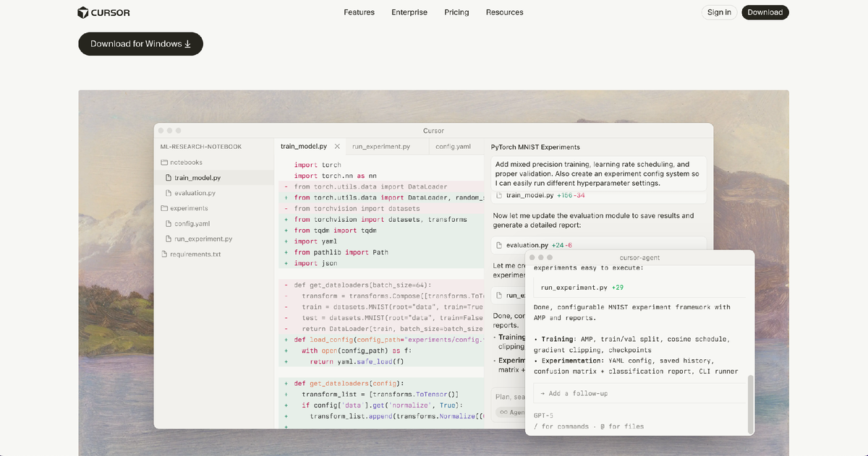Open the train_model.py +156 -34 change chip
Screen dimensions: 868x456
coord(599,195)
